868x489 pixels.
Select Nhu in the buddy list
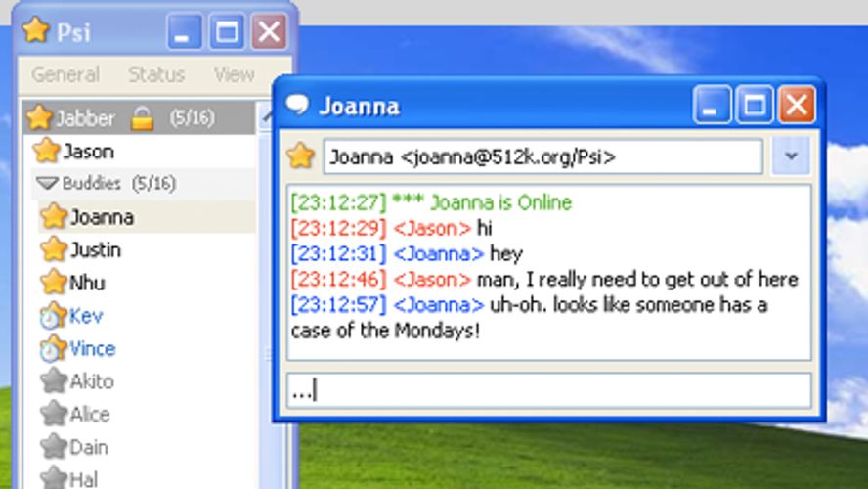point(87,284)
